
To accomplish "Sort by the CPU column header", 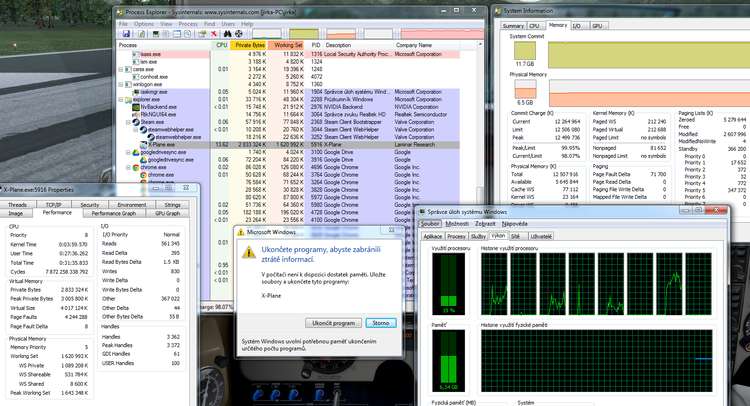I will [x=221, y=45].
